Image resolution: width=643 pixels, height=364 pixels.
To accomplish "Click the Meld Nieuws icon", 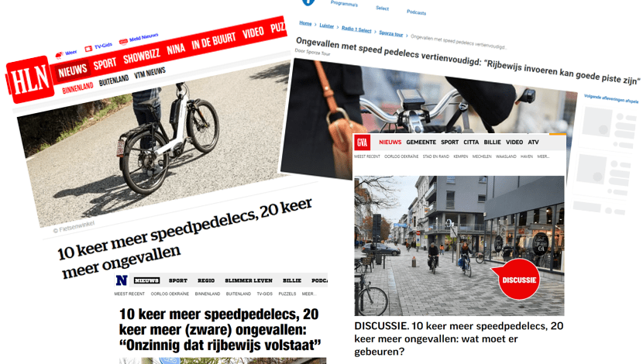I will click(123, 41).
